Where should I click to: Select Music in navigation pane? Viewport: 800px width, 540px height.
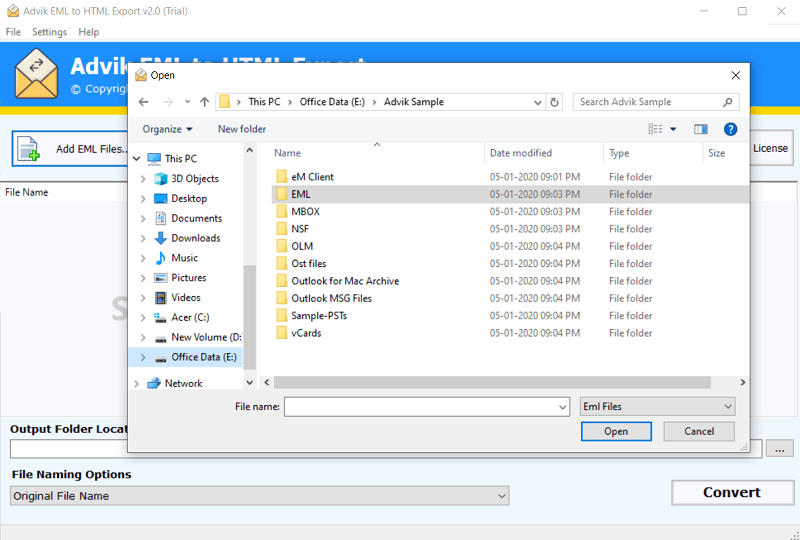tap(184, 258)
